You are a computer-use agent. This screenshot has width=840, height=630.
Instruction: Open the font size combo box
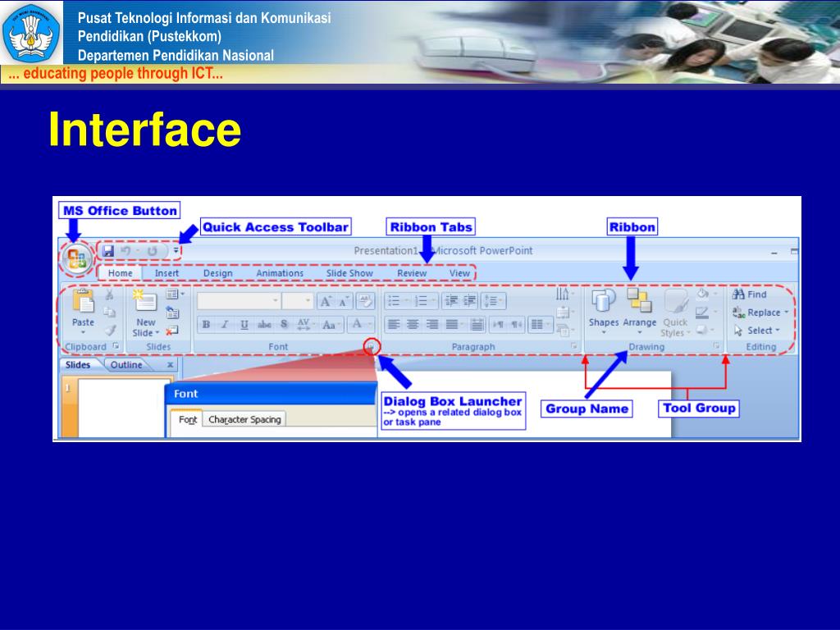click(297, 300)
